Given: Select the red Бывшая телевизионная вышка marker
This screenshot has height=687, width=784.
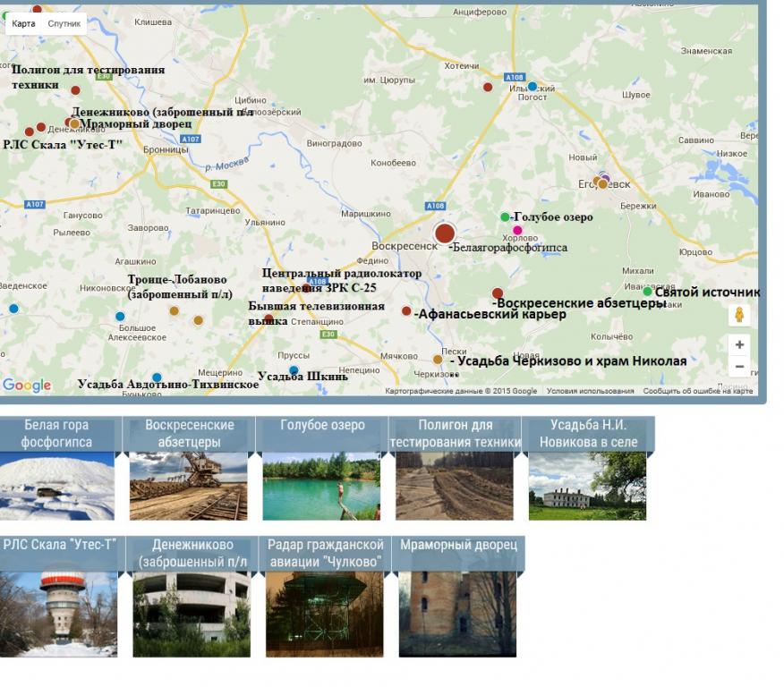Looking at the screenshot, I should pos(268,318).
